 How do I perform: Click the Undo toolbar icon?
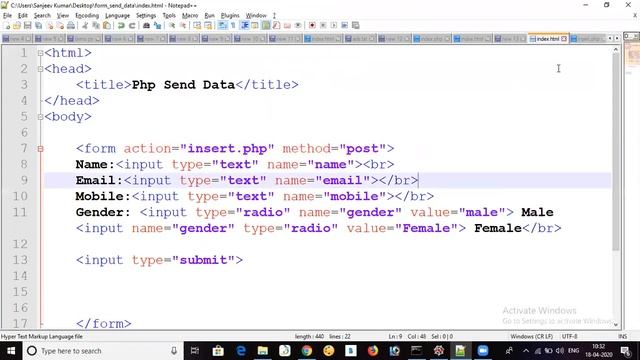[x=121, y=25]
